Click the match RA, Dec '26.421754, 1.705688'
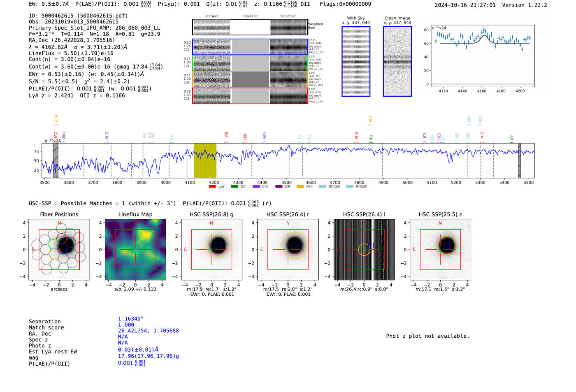 [149, 331]
